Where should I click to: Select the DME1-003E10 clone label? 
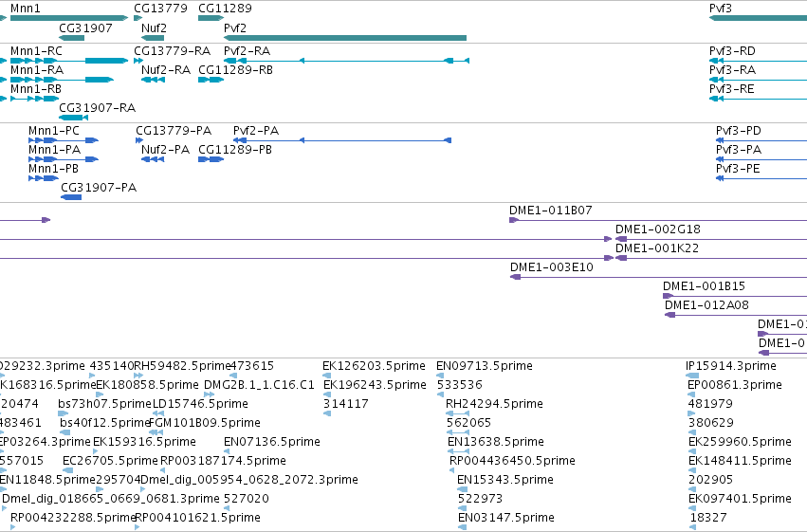pos(552,267)
